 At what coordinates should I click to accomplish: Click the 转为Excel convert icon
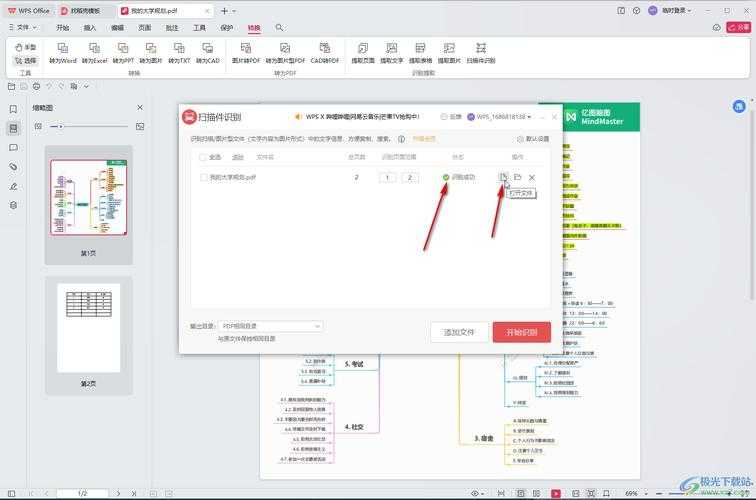click(x=94, y=53)
